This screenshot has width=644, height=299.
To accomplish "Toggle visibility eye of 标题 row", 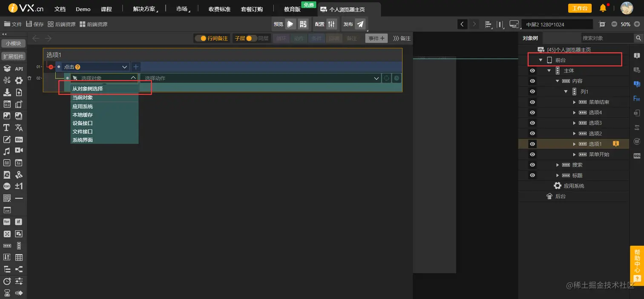I will point(532,175).
